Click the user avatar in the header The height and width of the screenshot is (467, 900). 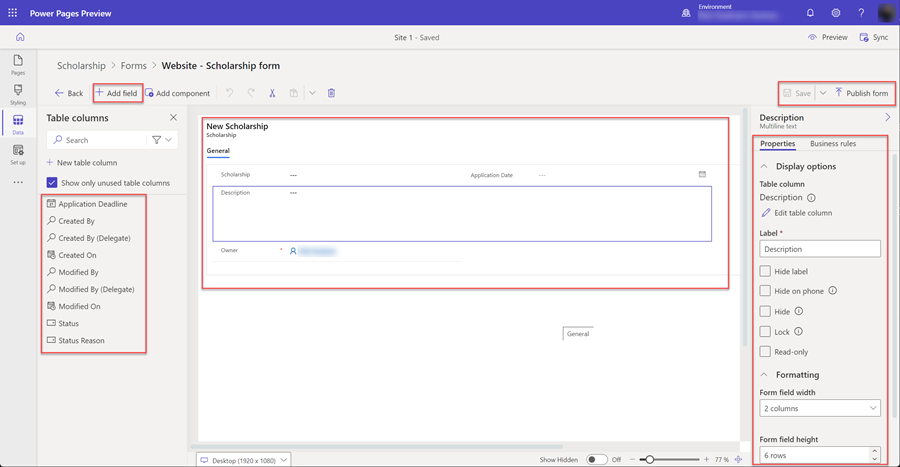click(887, 13)
